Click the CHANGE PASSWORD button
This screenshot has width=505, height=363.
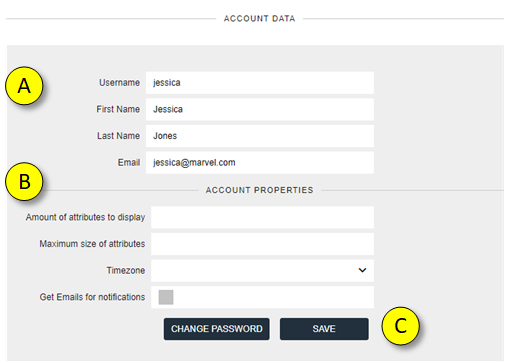point(217,329)
